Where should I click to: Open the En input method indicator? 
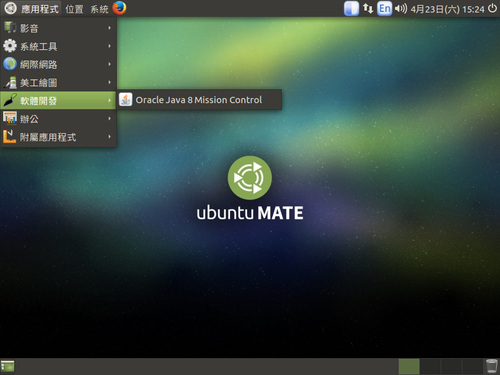[384, 8]
